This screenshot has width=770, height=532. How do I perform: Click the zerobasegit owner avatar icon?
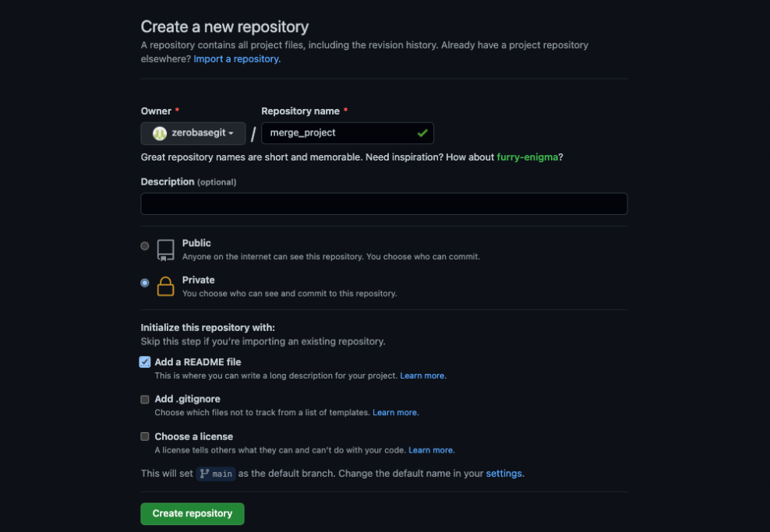coord(159,133)
